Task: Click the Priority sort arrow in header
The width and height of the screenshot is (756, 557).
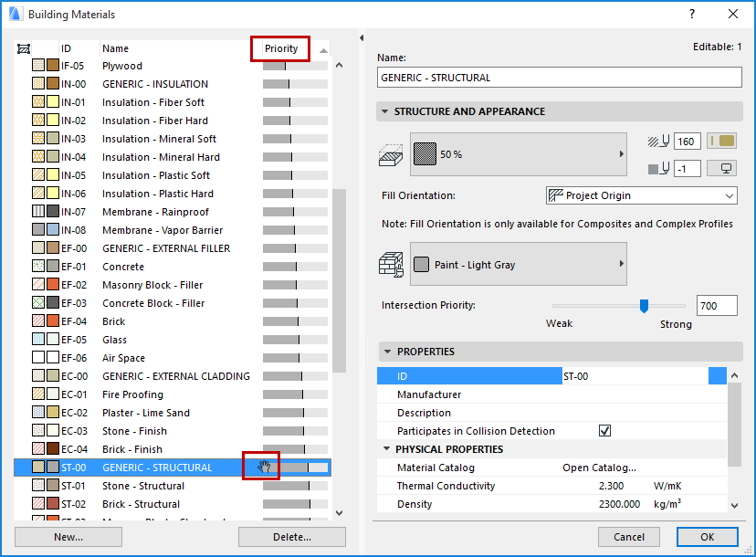Action: tap(323, 50)
